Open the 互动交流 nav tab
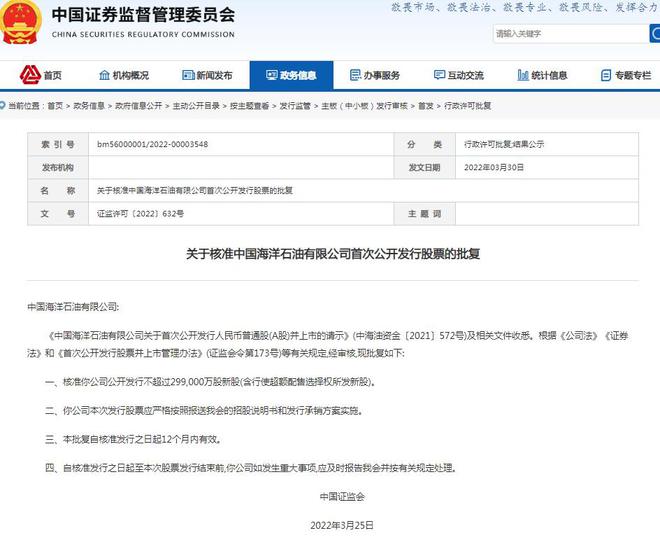Viewport: 660px width, 547px height. [x=459, y=75]
